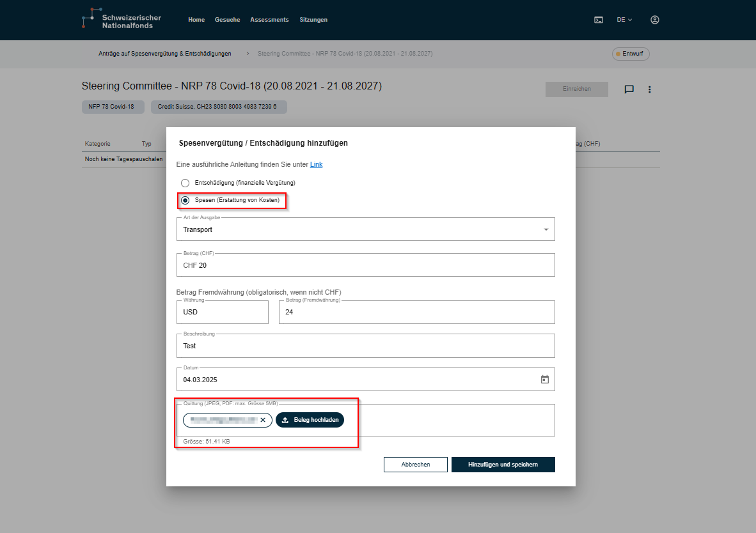Open the three-dot more options menu

[650, 89]
